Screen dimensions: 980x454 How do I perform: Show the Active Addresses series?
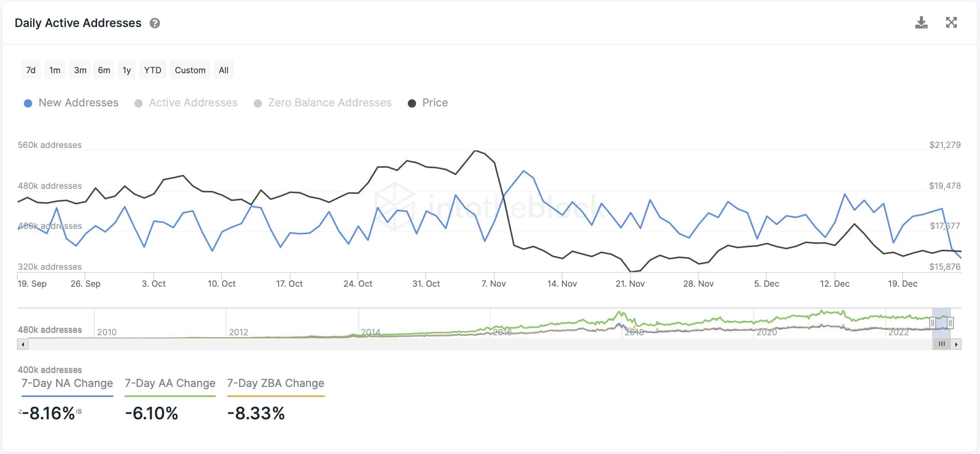click(x=186, y=103)
